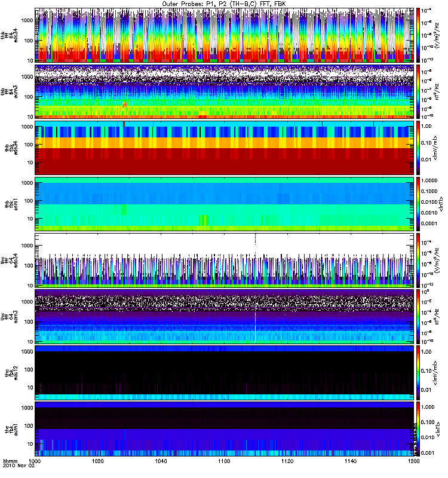
Task: Click the '0.0001' value on the thb fbk scm1 color bar
Action: [429, 223]
